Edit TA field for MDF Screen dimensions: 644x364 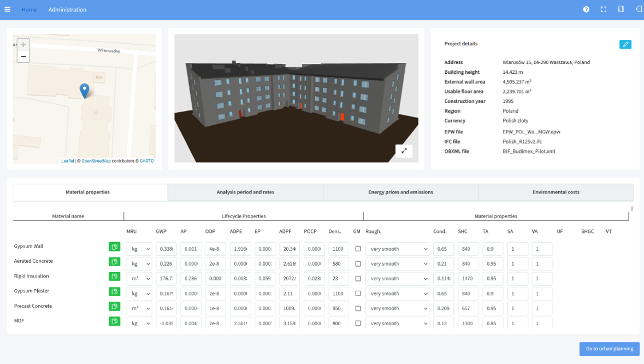(x=493, y=324)
